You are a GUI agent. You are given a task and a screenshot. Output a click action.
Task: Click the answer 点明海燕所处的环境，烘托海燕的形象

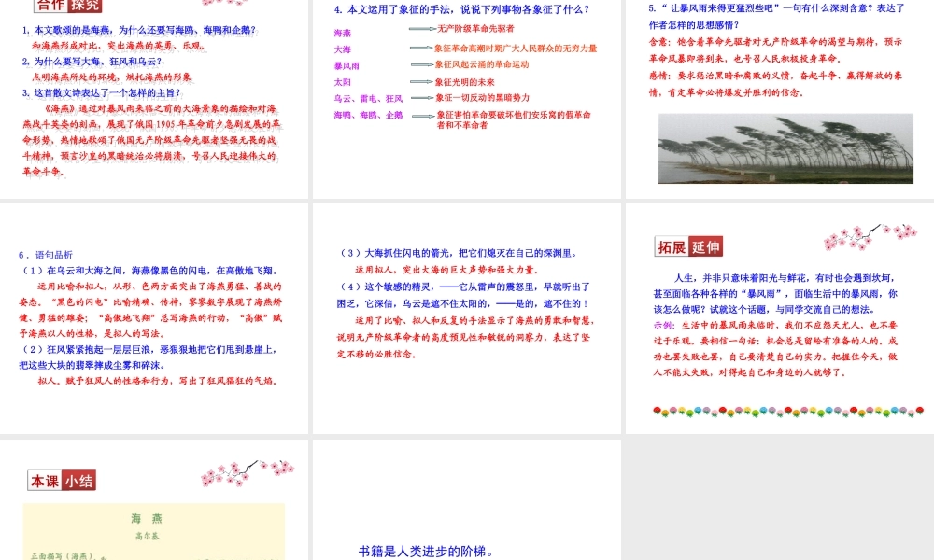(112, 77)
